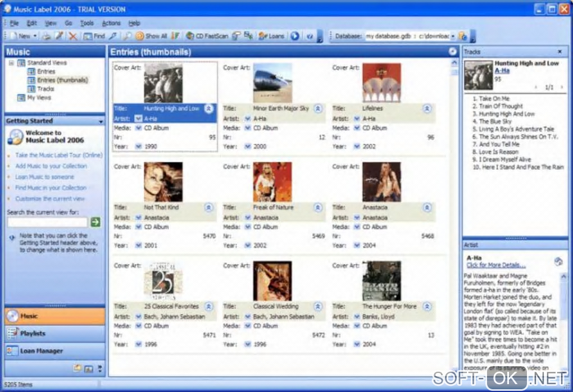Click the Classical Wedding cover art

pyautogui.click(x=272, y=281)
